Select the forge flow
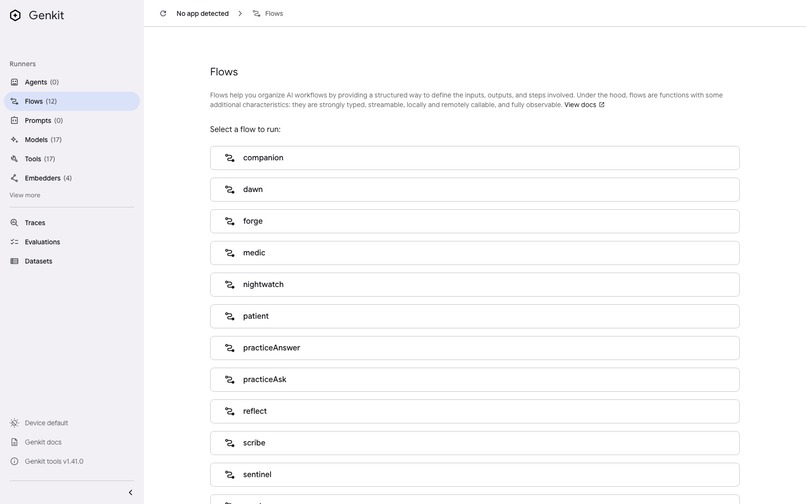The image size is (806, 504). (474, 221)
